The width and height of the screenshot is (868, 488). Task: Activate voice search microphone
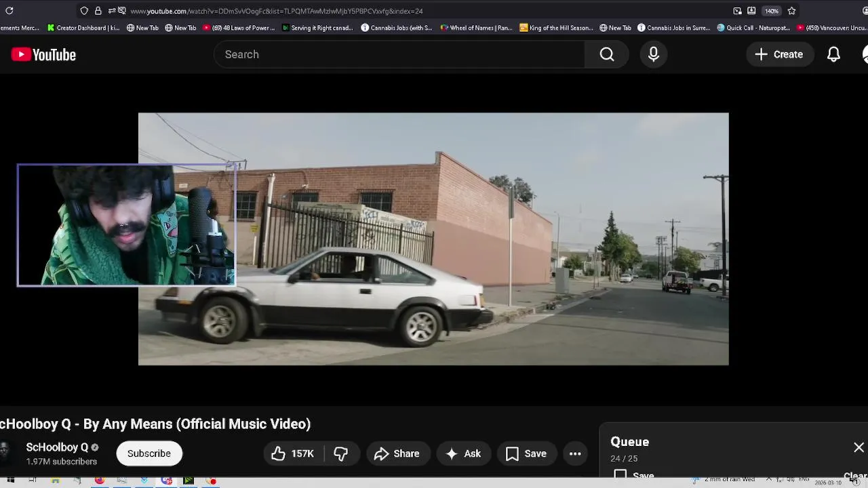[x=654, y=54]
